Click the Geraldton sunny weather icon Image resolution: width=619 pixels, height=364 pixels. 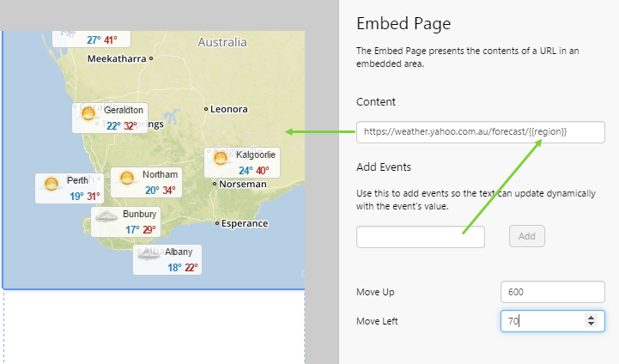(x=88, y=114)
